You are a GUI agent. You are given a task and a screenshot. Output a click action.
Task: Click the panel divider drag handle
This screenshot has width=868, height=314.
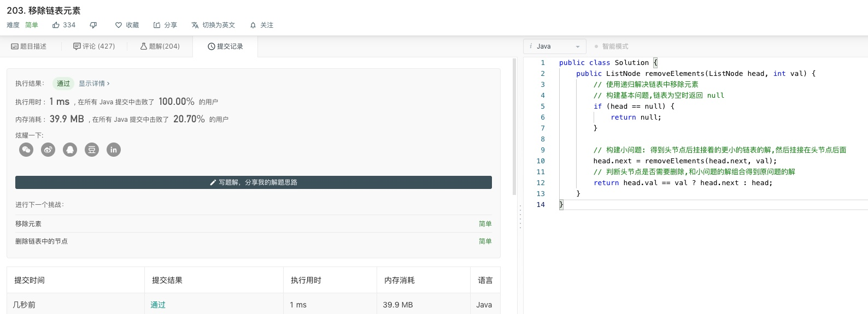(x=520, y=216)
